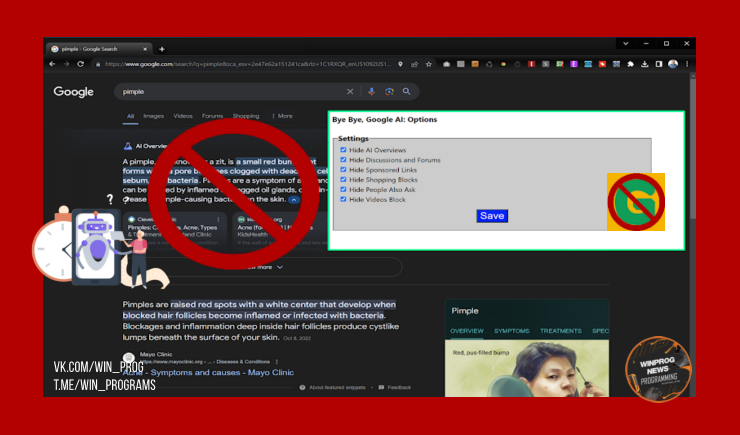
Task: Click the Google logo
Action: 74,92
